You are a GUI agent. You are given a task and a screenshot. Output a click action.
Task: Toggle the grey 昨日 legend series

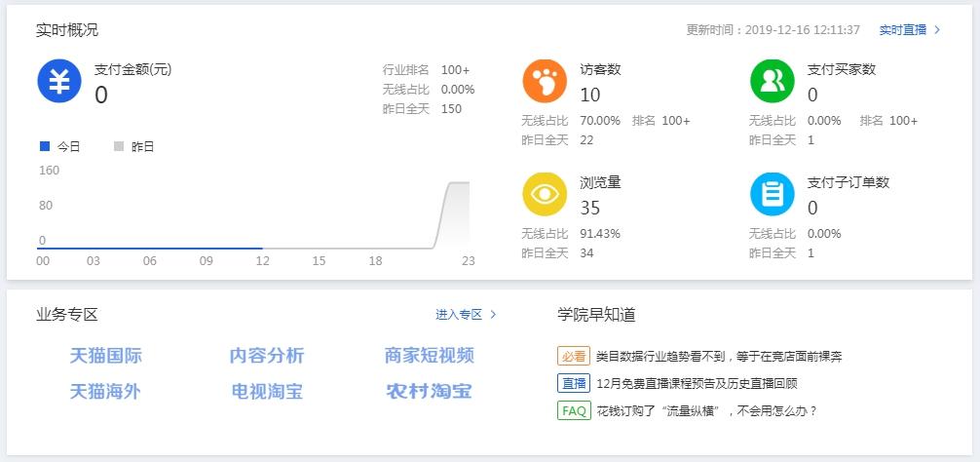[133, 147]
